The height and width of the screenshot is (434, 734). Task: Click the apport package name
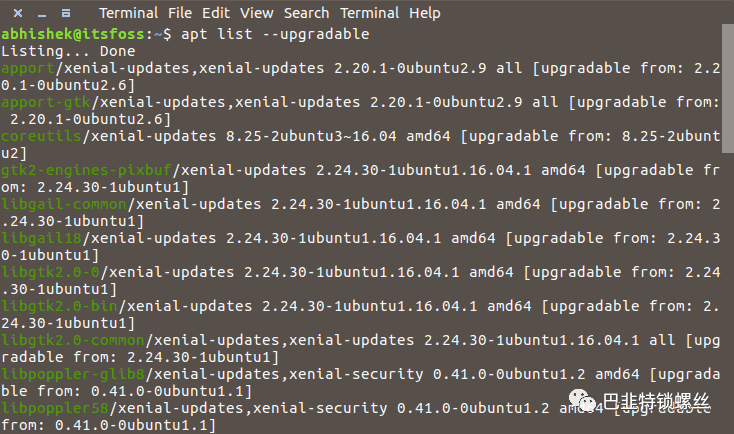click(x=28, y=68)
